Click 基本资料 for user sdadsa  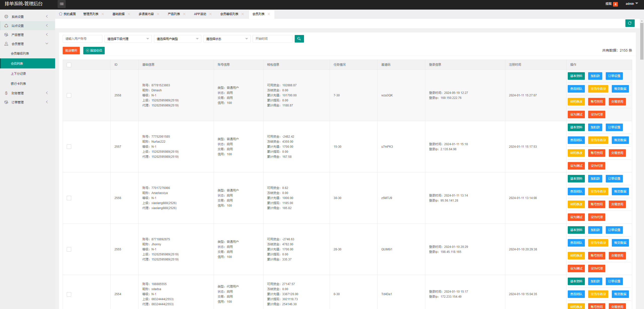(x=576, y=281)
